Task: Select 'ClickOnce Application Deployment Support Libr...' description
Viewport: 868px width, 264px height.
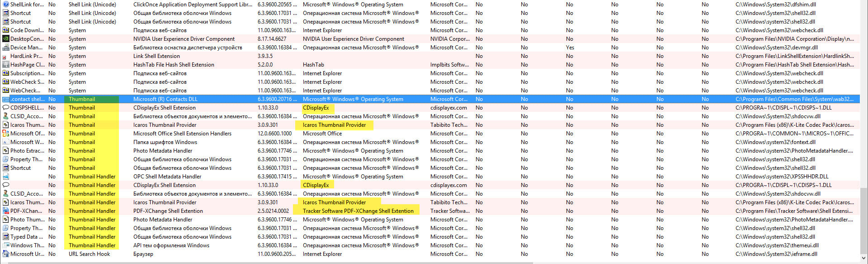Action: point(193,5)
